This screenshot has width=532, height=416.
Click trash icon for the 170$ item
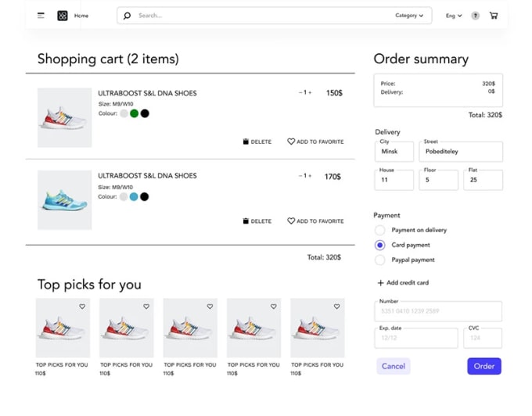pyautogui.click(x=246, y=221)
